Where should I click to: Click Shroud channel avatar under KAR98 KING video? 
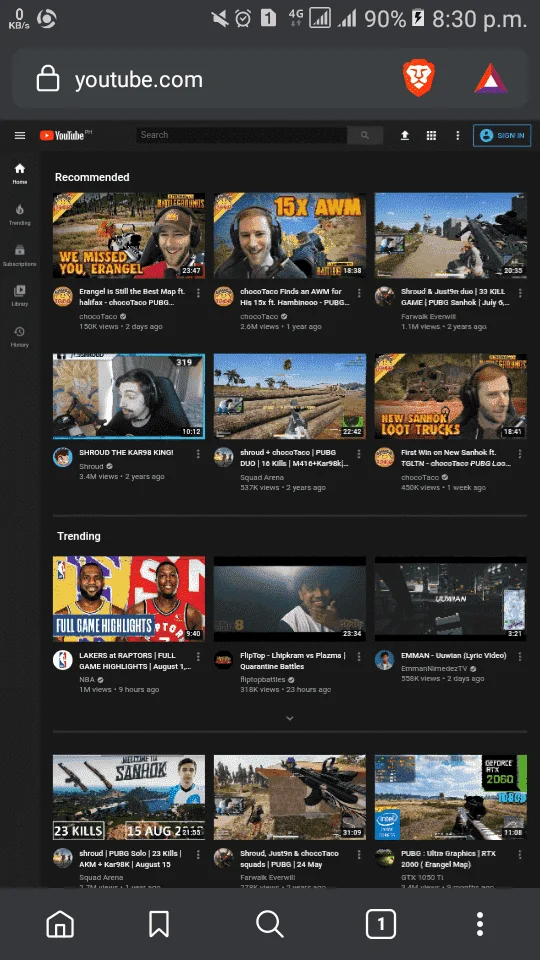pyautogui.click(x=62, y=457)
